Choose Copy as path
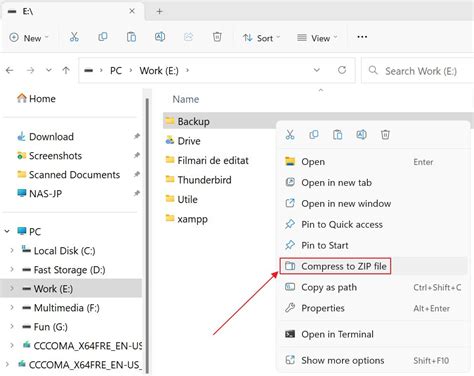The image size is (474, 376). [x=373, y=287]
